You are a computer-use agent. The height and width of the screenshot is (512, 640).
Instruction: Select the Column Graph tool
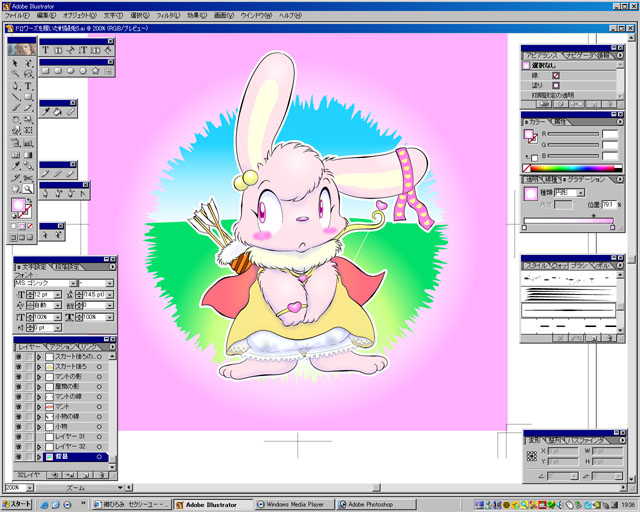pos(28,143)
